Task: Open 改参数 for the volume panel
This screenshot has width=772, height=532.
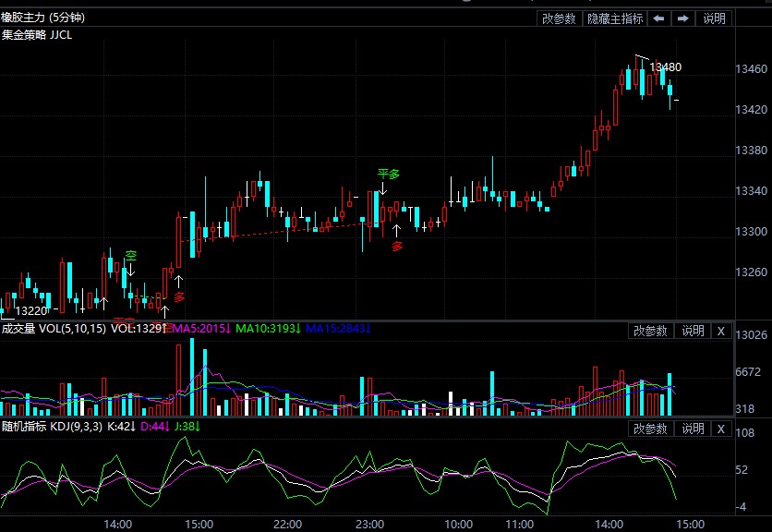Action: click(x=650, y=331)
